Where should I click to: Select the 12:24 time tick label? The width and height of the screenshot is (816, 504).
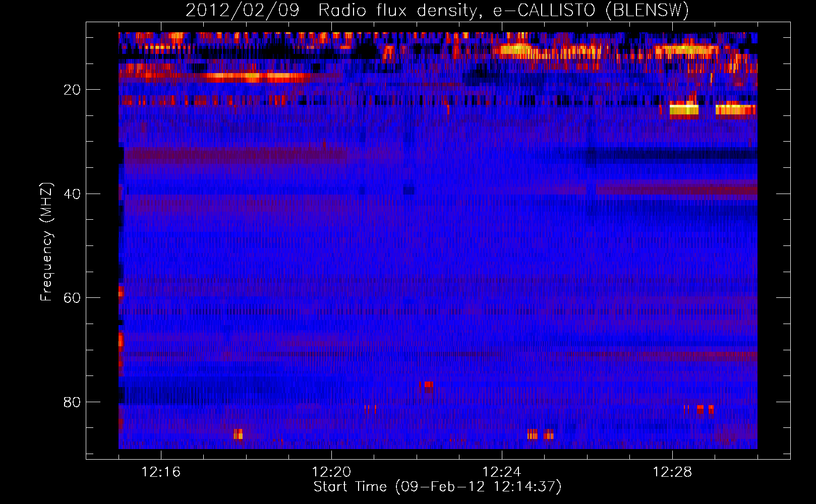pos(502,472)
